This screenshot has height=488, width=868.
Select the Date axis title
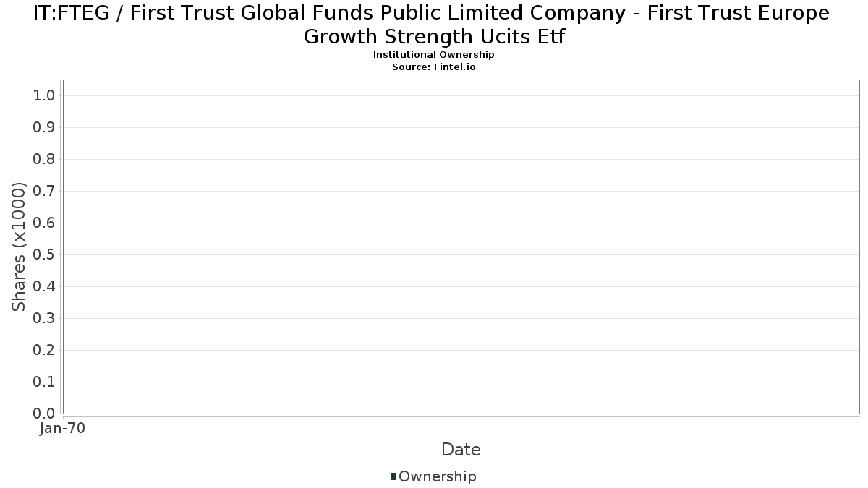coord(461,450)
